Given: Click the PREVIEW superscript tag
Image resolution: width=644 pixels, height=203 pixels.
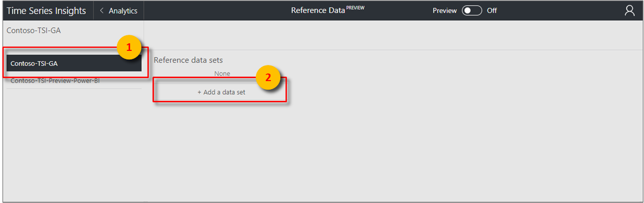Looking at the screenshot, I should [x=355, y=8].
